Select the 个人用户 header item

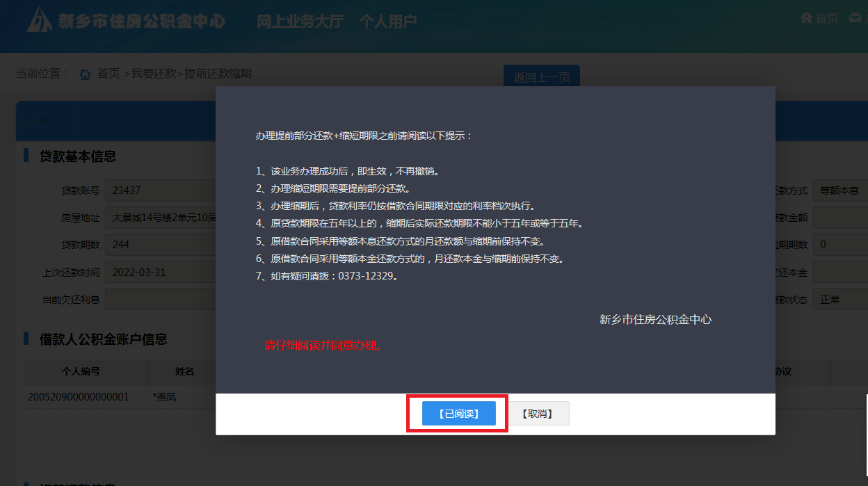(387, 22)
